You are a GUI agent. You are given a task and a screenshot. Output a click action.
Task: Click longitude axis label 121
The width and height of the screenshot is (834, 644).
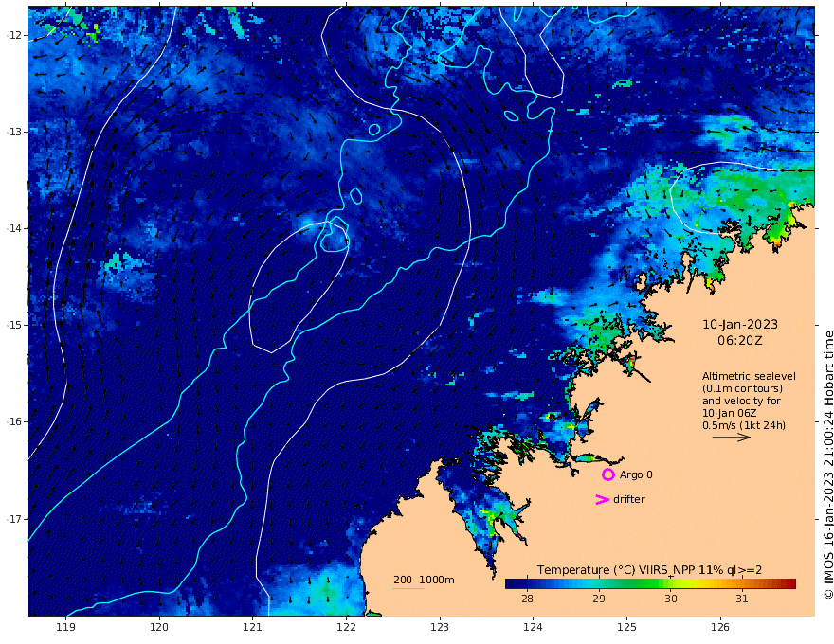pyautogui.click(x=253, y=627)
